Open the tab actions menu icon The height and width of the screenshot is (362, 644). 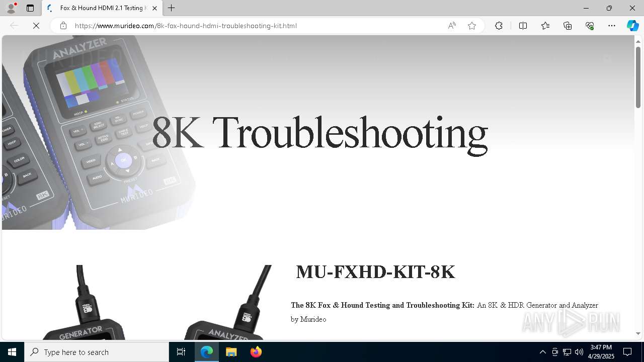coord(30,8)
